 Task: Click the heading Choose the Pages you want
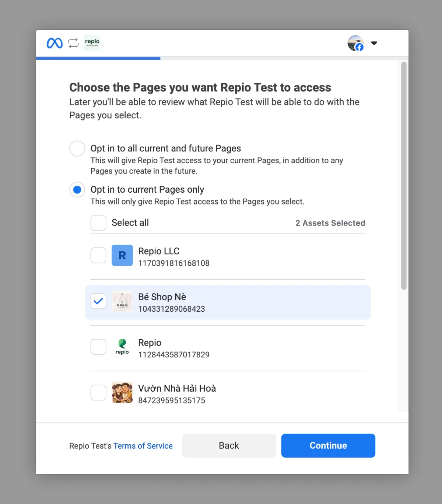coord(200,87)
